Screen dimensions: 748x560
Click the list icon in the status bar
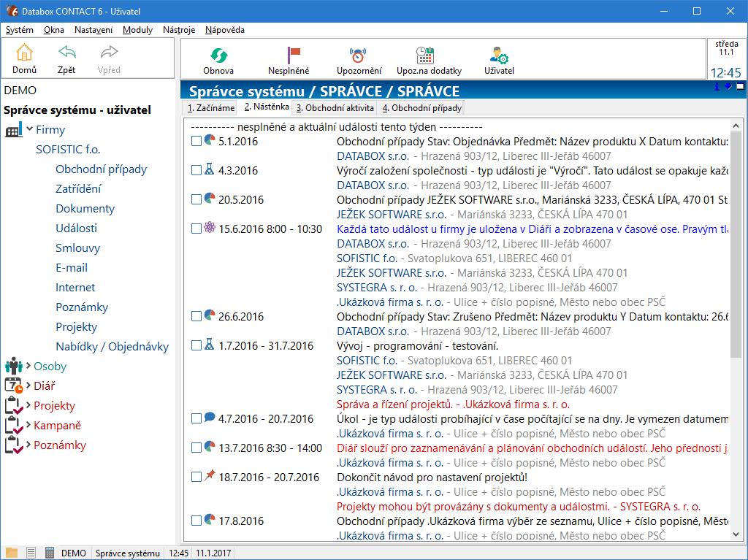[x=31, y=553]
